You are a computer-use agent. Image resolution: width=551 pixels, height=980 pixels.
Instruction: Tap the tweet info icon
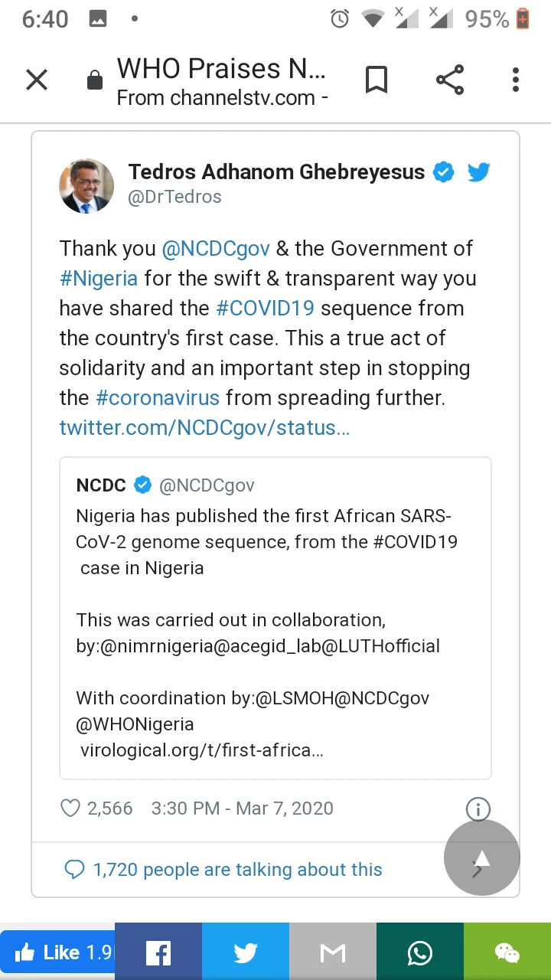coord(478,808)
